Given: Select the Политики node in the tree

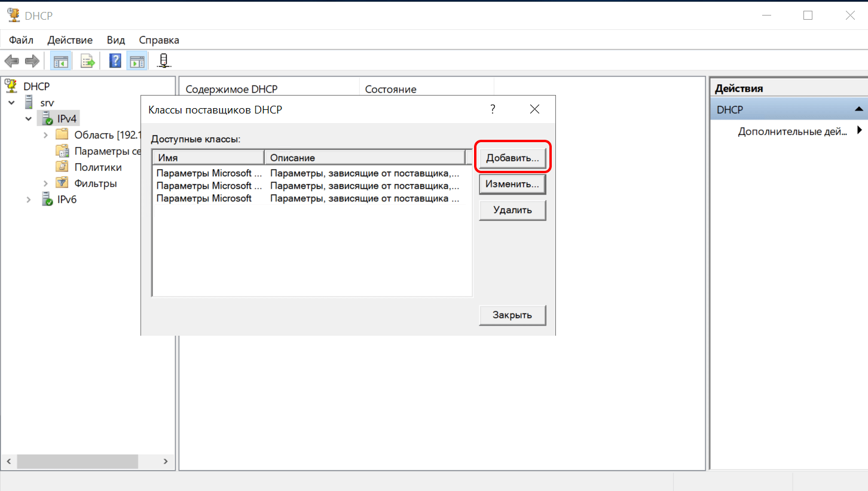Looking at the screenshot, I should [x=97, y=167].
